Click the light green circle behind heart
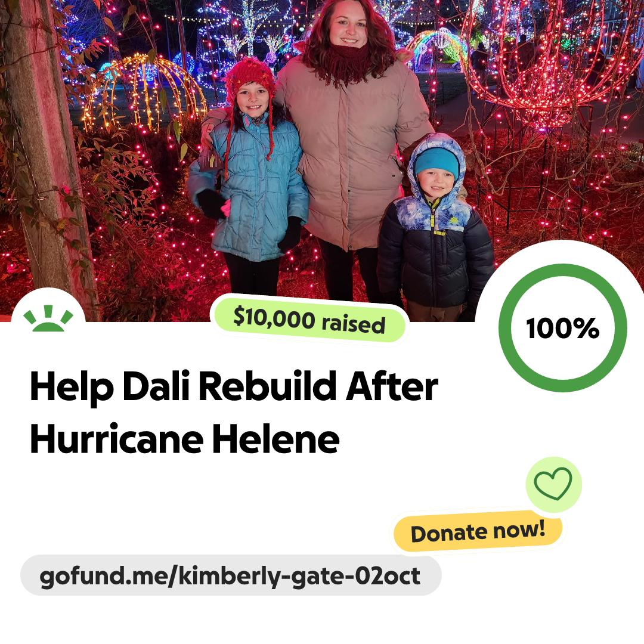Screen dimensions: 644x644 point(553,484)
